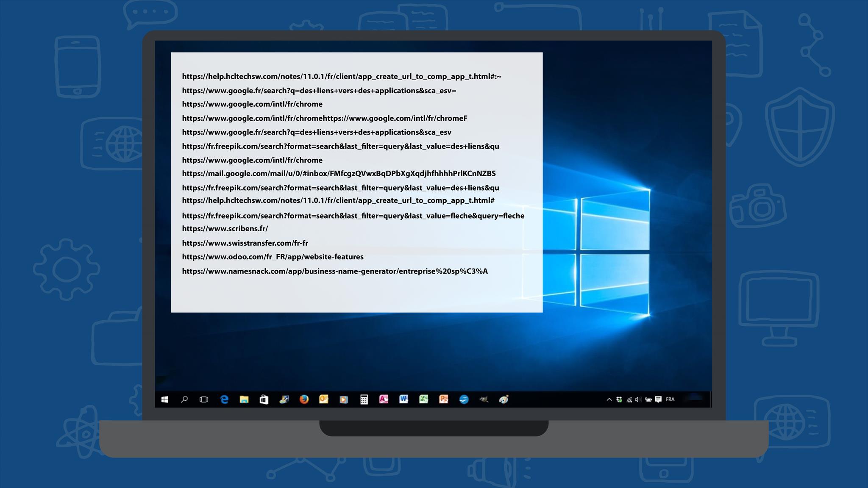This screenshot has height=488, width=868.
Task: Open the Microsoft Store taskbar icon
Action: (x=264, y=399)
